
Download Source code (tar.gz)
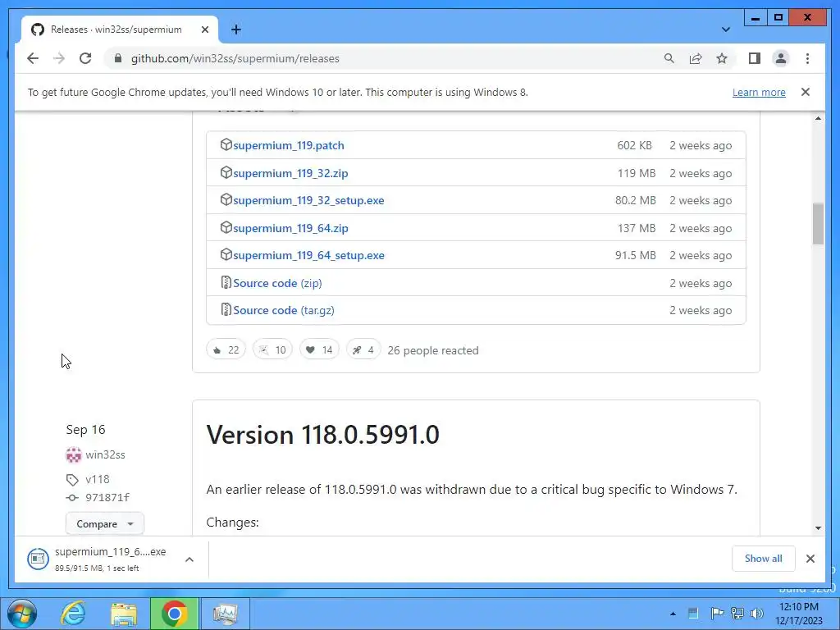283,310
